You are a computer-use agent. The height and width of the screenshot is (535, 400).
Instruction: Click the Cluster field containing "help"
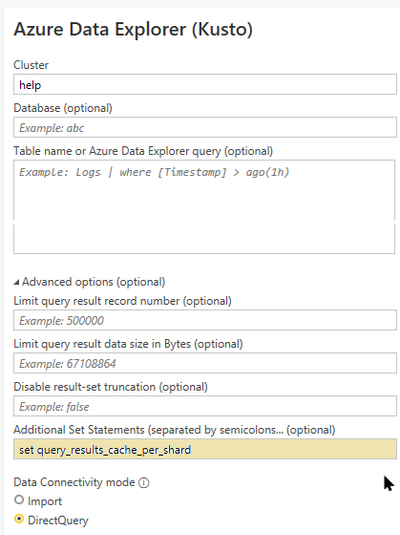coord(205,84)
